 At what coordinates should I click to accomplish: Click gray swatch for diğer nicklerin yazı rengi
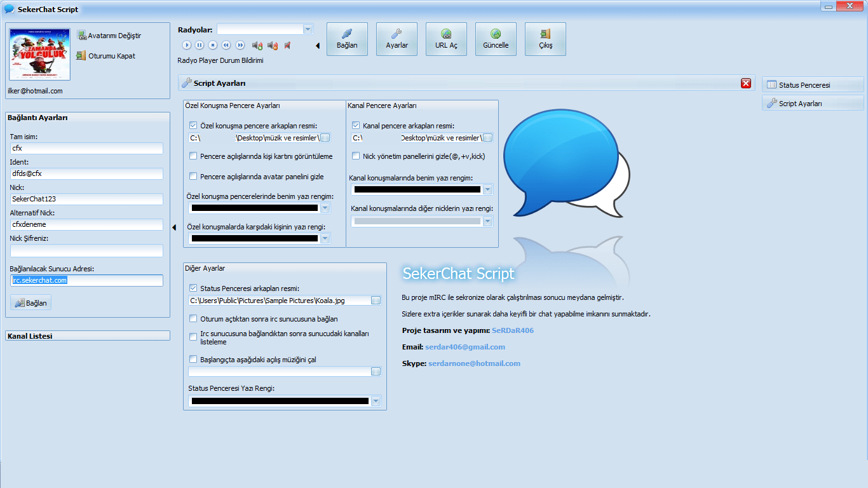(x=417, y=221)
